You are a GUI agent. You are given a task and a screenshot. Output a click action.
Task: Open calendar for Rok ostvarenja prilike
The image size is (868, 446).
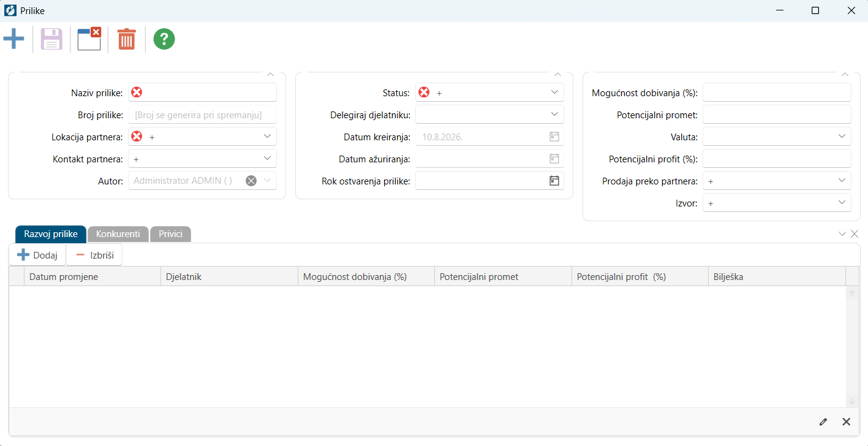coord(554,181)
